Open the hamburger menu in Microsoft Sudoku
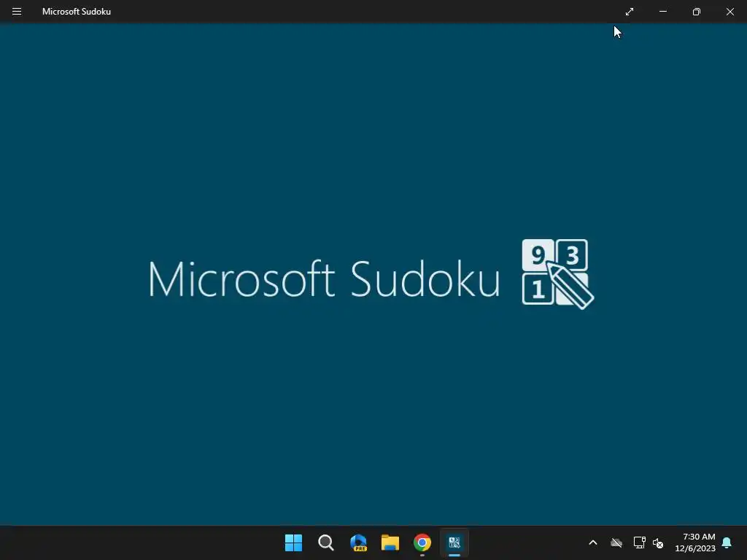This screenshot has height=560, width=747. click(17, 12)
